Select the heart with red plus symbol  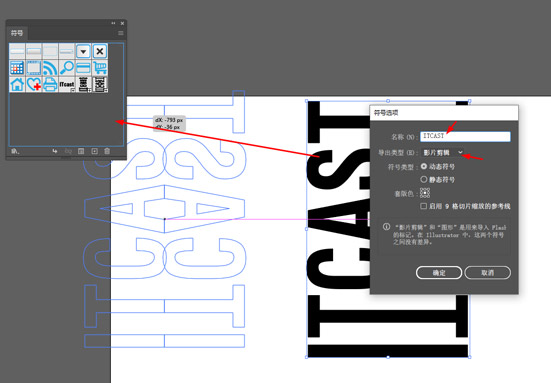point(34,85)
